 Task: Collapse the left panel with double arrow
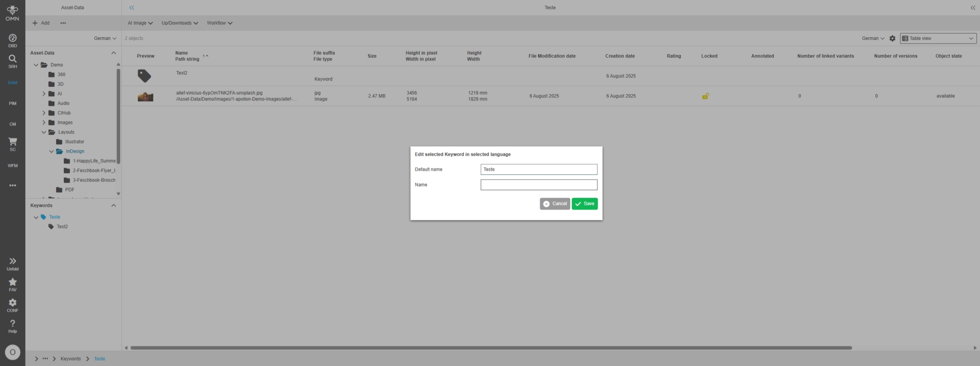[132, 8]
